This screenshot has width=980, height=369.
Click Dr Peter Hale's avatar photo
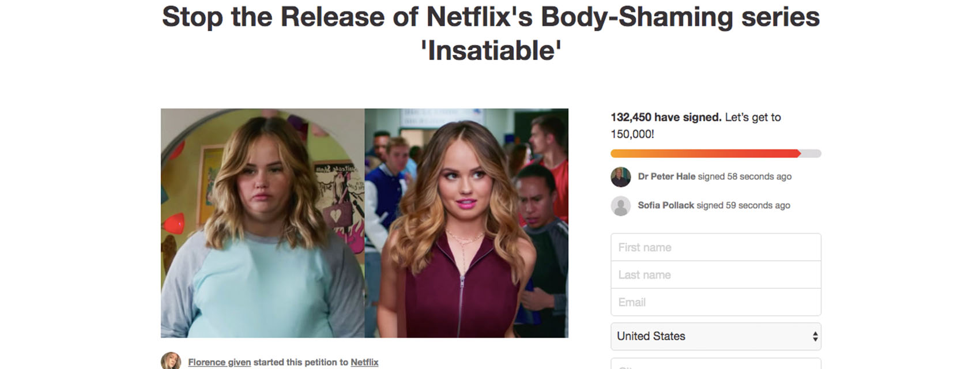tap(621, 177)
